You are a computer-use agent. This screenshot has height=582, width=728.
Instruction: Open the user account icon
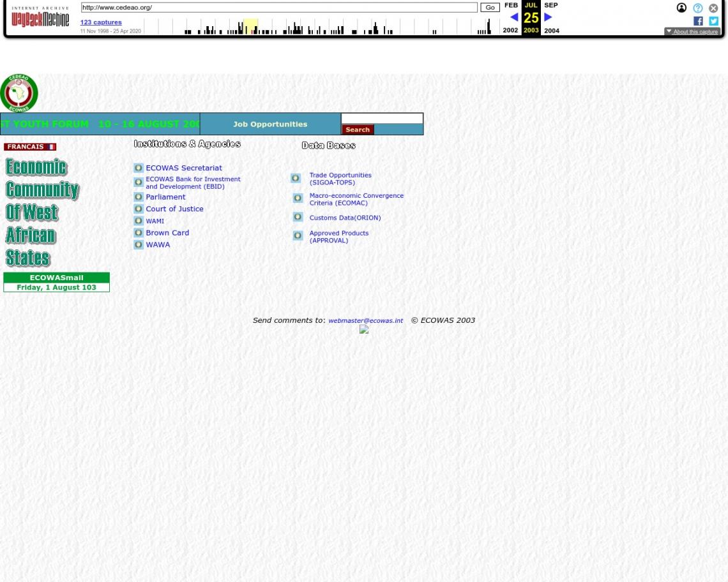[681, 8]
